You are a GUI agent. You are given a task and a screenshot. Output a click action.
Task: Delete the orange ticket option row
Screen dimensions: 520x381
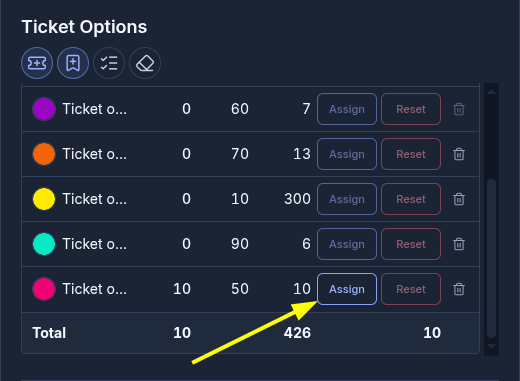pos(459,154)
